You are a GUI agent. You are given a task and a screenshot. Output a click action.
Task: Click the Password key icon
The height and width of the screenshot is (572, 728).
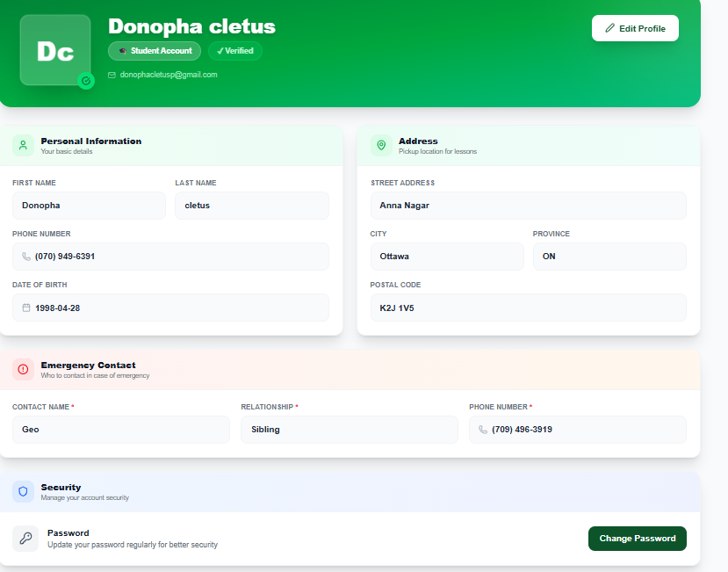25,539
